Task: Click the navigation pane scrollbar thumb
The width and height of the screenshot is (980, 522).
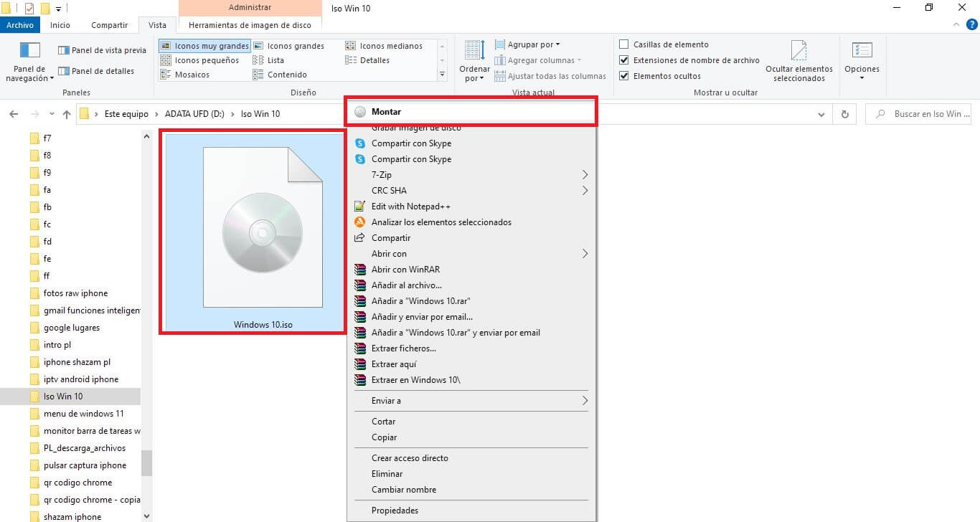Action: pyautogui.click(x=146, y=463)
